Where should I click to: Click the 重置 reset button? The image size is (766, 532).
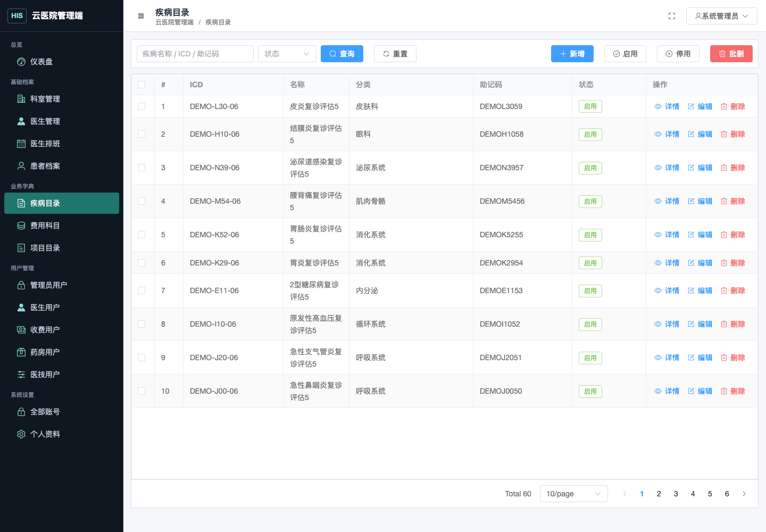tap(395, 54)
